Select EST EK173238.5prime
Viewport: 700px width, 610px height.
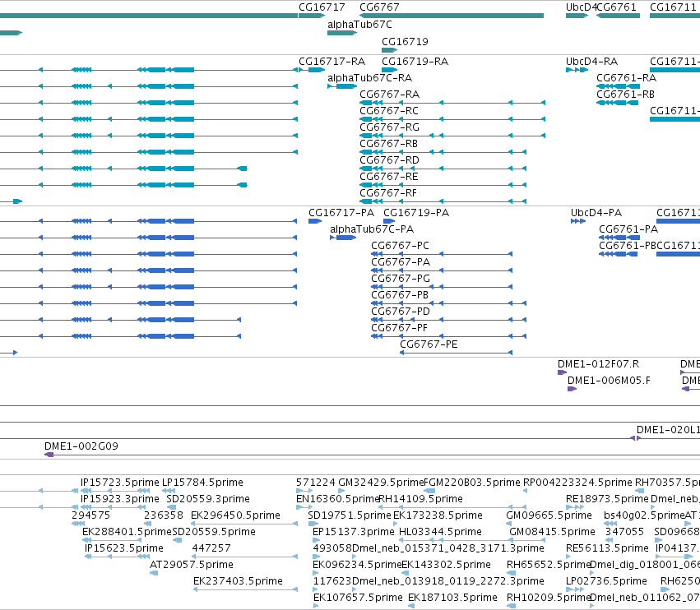coord(438,515)
